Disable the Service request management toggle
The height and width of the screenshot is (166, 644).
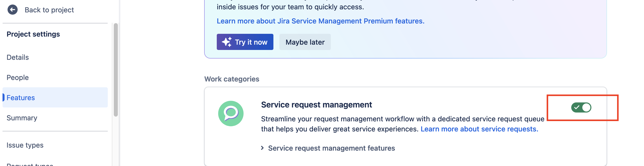point(582,108)
